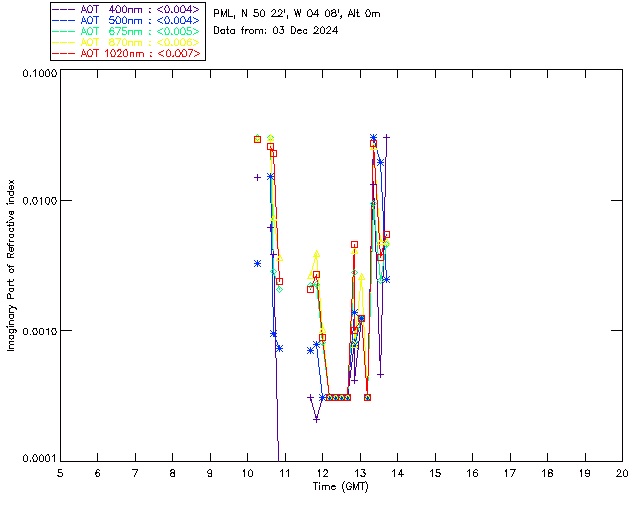
Task: Click the 0.1000 y-axis tick label
Action: [39, 73]
